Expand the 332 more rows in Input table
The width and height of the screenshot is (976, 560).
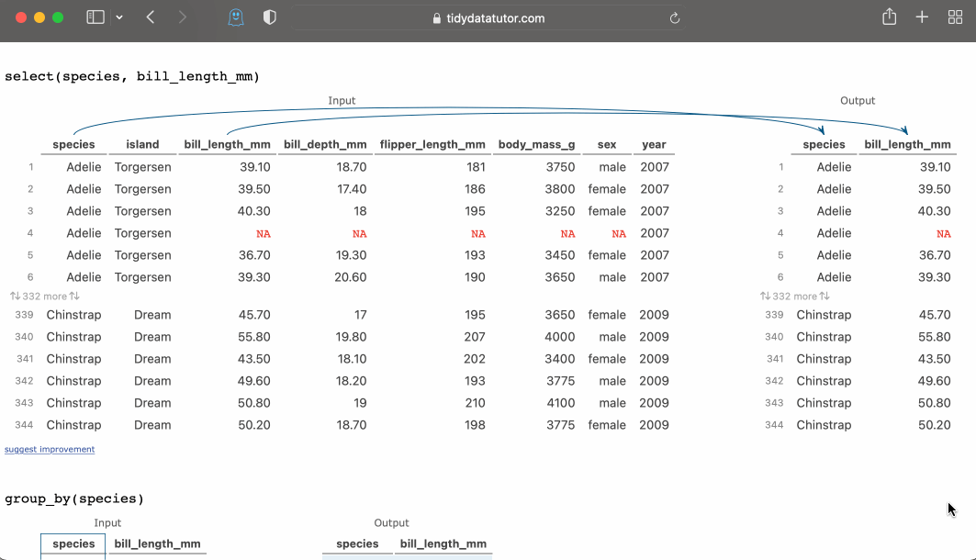pos(45,297)
